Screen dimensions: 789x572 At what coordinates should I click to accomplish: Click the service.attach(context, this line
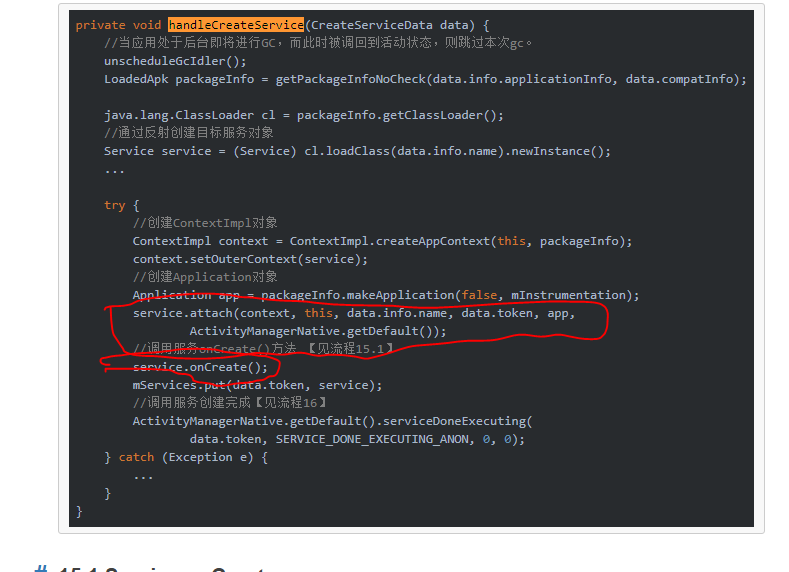pos(354,313)
